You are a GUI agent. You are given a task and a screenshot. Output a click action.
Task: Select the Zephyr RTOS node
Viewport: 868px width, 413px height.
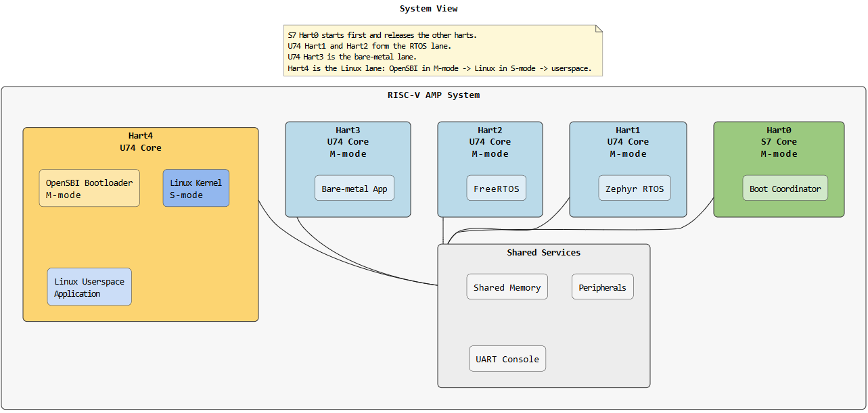click(x=635, y=189)
